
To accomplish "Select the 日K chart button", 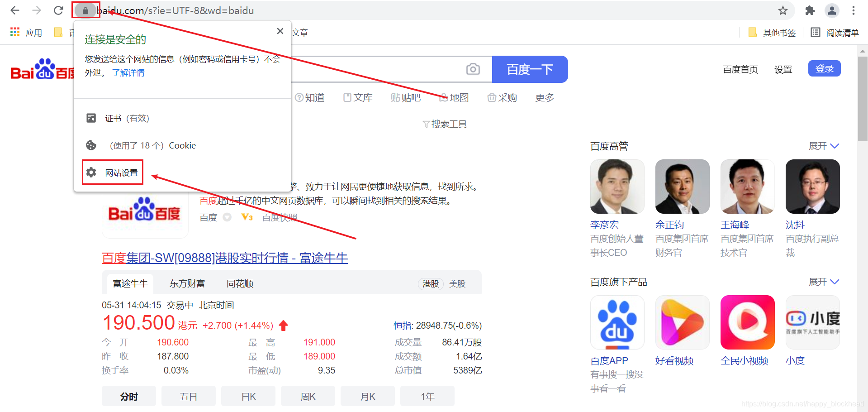I will coord(248,396).
